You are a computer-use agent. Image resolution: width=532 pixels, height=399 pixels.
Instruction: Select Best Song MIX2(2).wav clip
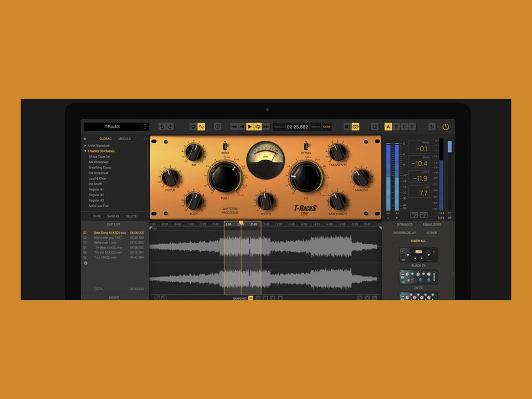tap(114, 233)
